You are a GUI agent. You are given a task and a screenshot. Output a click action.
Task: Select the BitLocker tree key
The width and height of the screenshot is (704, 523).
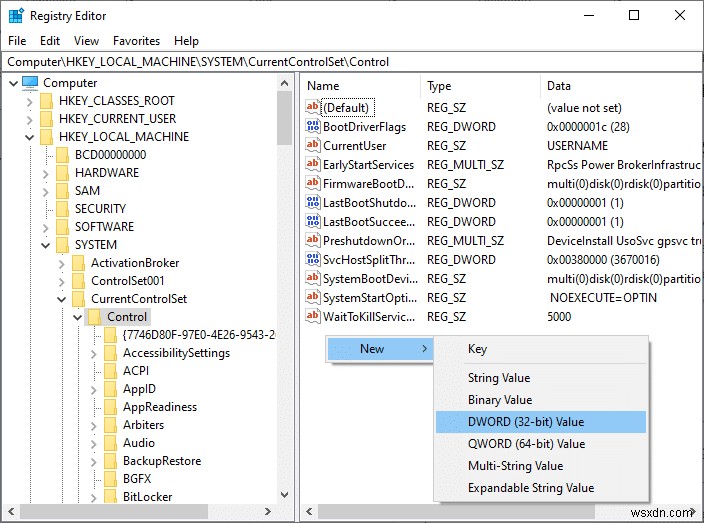(x=147, y=497)
